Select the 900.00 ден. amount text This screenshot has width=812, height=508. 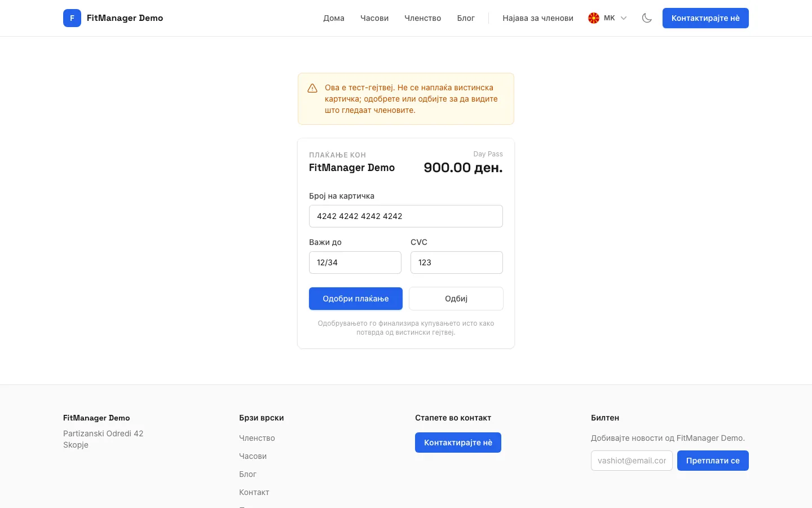pos(463,168)
